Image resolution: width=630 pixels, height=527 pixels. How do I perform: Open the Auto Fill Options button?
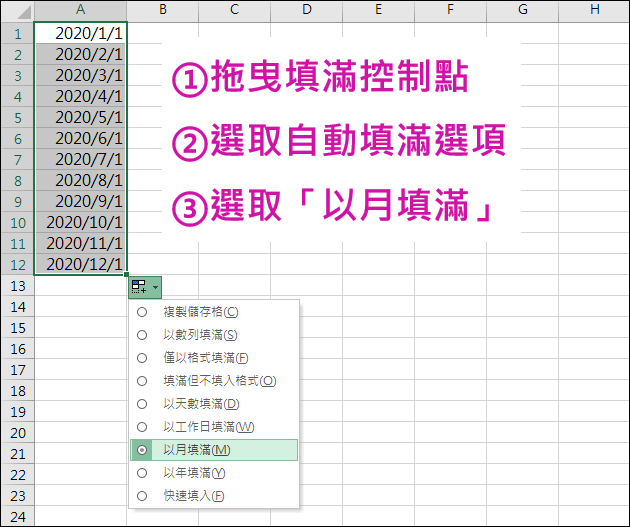(145, 287)
